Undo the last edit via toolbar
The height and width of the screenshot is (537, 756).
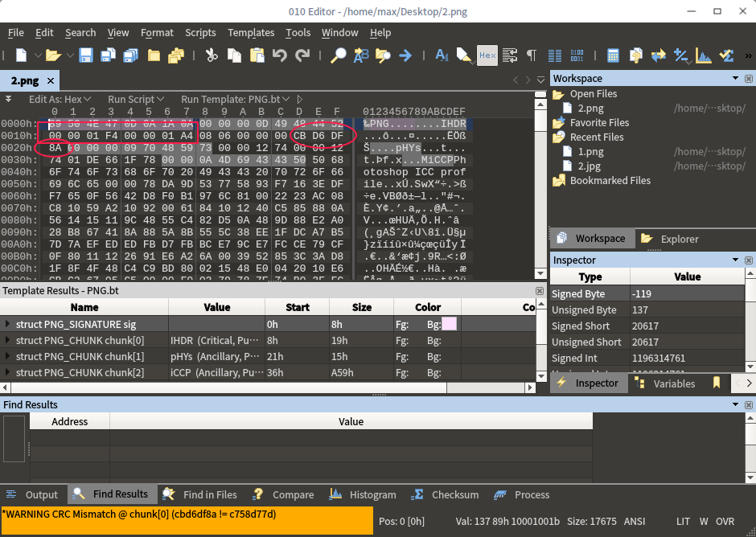(279, 55)
